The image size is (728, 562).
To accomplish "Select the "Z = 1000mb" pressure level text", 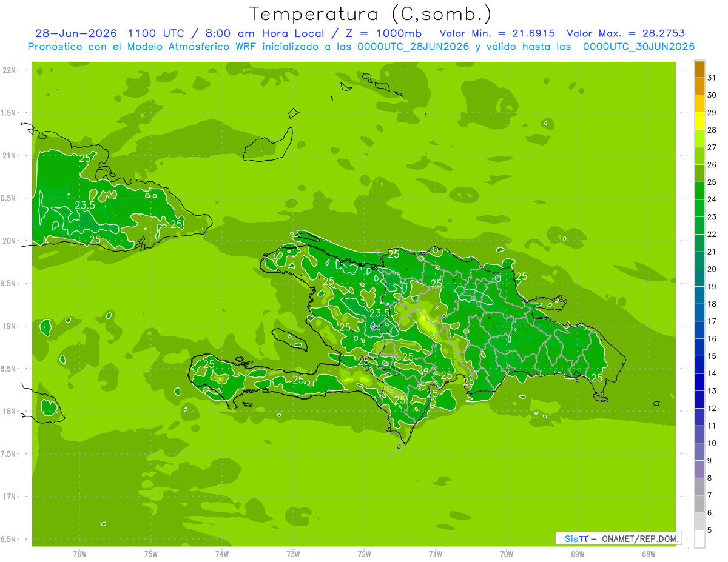I will tap(383, 33).
